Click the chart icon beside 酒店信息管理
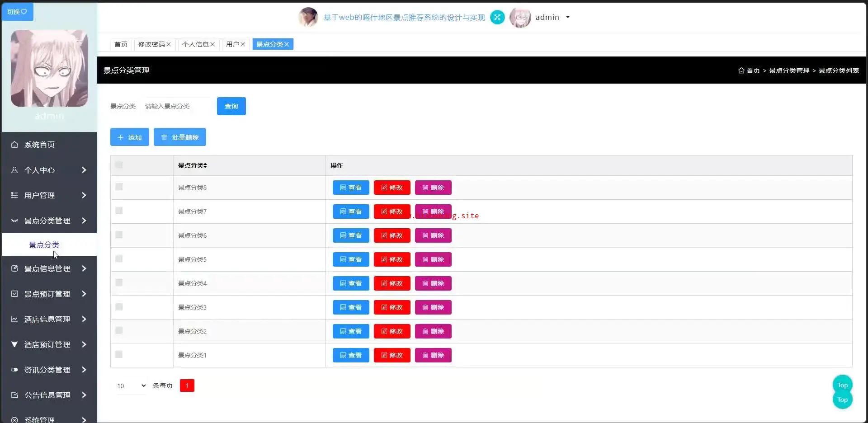Viewport: 868px width, 423px height. click(x=14, y=319)
